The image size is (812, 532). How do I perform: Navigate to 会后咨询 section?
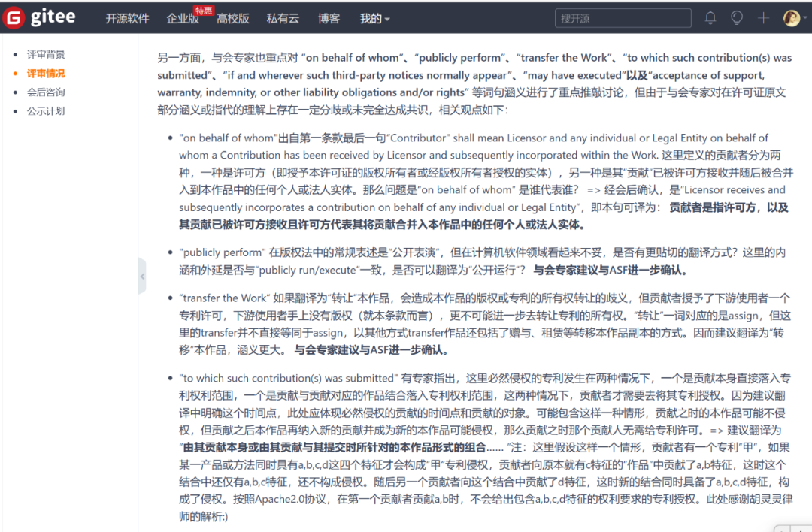[x=46, y=92]
